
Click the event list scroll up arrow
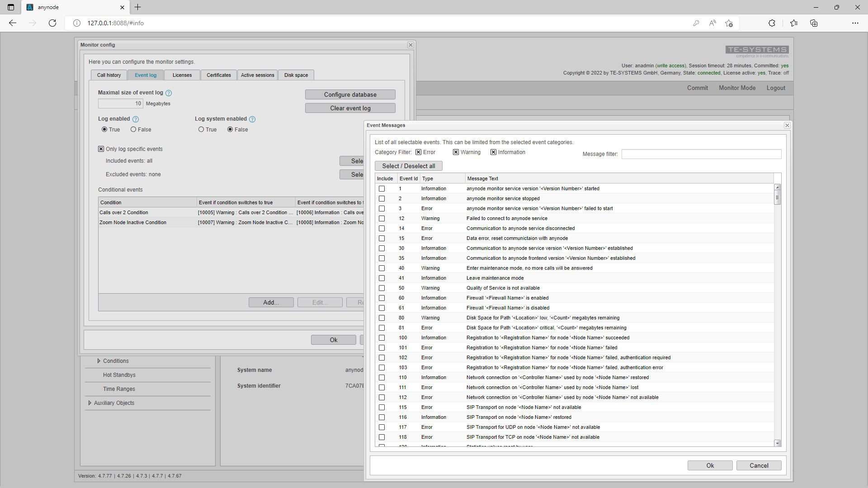click(778, 187)
